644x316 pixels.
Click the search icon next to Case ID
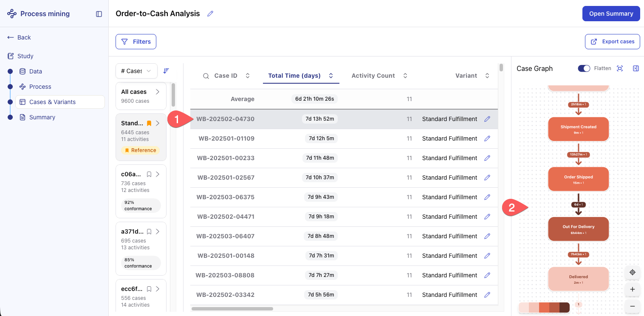(x=206, y=76)
